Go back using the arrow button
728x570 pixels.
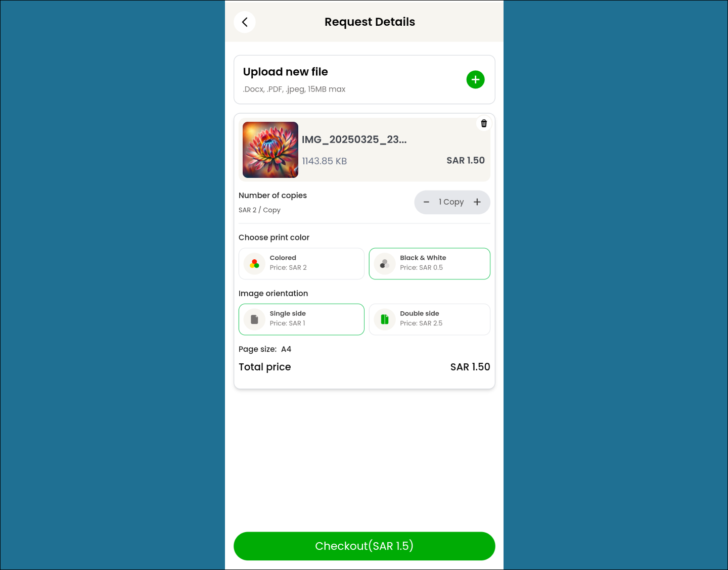245,22
